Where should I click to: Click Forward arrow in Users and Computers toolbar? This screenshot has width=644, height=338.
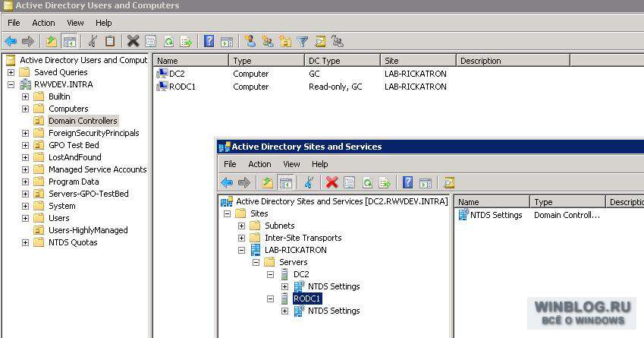[28, 42]
